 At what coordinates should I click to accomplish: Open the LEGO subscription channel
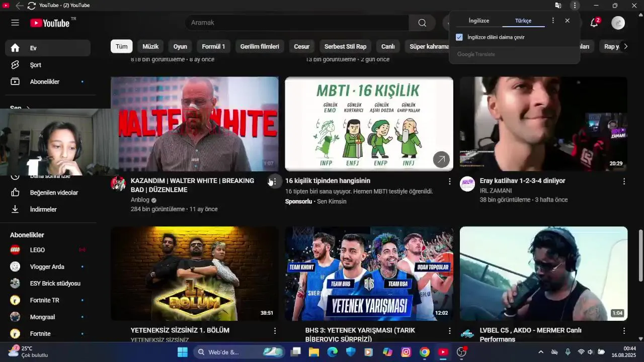click(48, 250)
